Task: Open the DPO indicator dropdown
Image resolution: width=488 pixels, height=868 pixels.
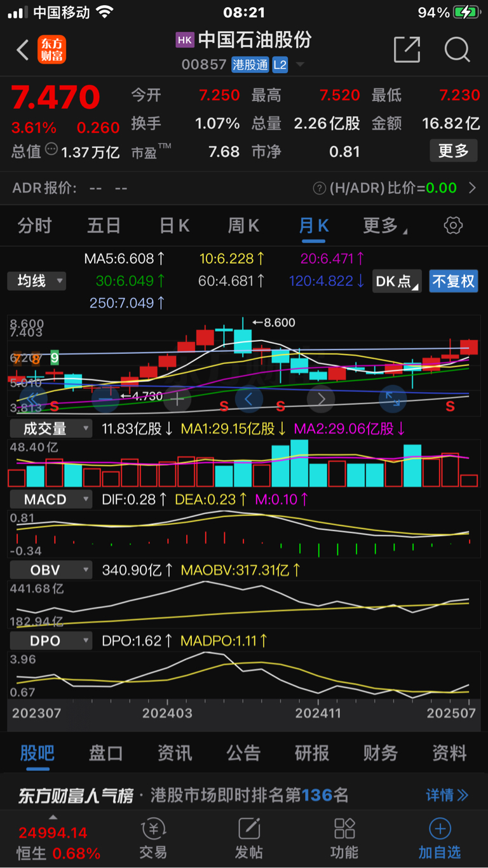Action: pyautogui.click(x=51, y=641)
